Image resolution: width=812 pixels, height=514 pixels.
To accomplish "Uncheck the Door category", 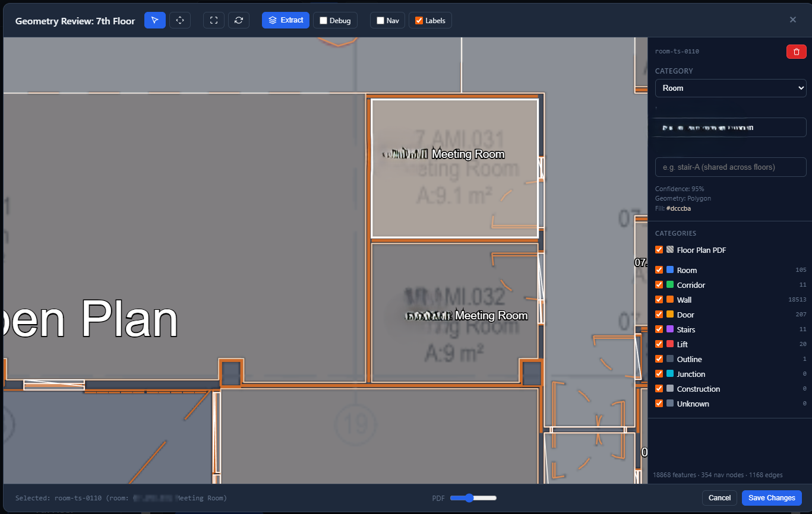I will (659, 315).
